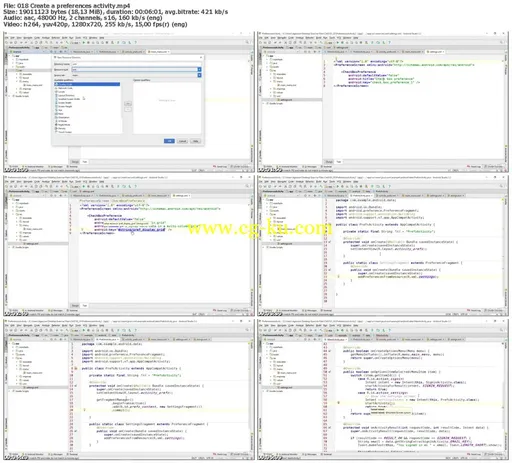This screenshot has height=463, width=512.
Task: Click the green Run icon in the fourth thumbnail
Action: [x=338, y=186]
